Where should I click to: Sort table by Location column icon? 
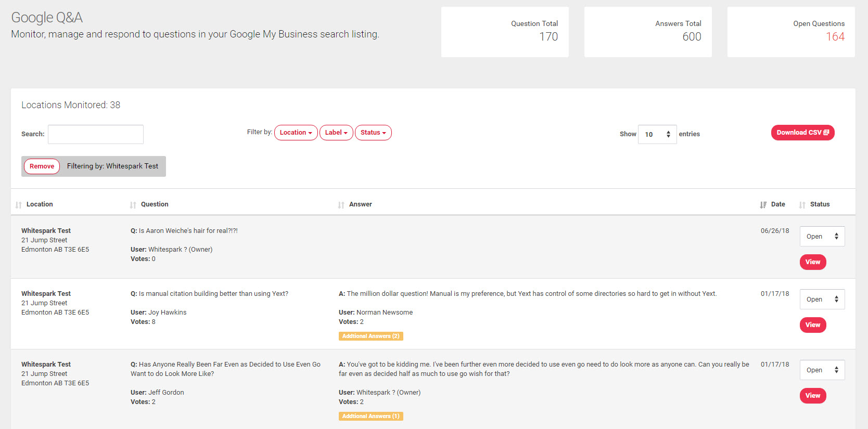pos(19,205)
